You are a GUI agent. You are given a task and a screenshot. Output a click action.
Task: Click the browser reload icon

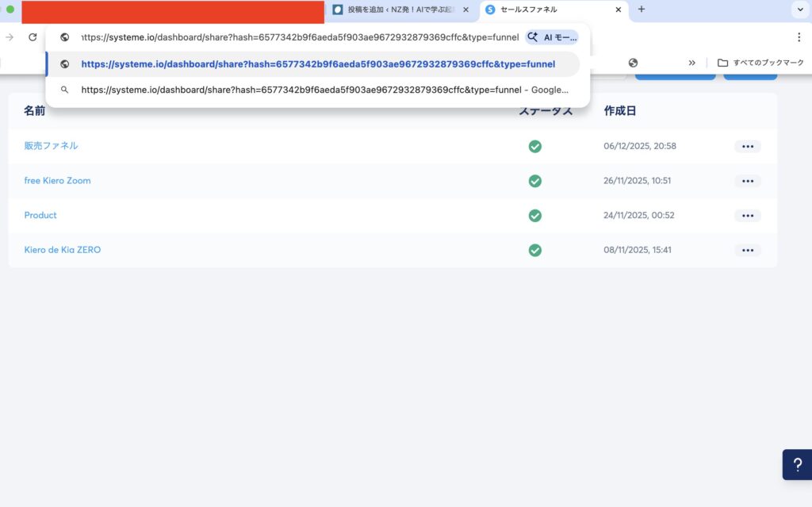tap(33, 37)
